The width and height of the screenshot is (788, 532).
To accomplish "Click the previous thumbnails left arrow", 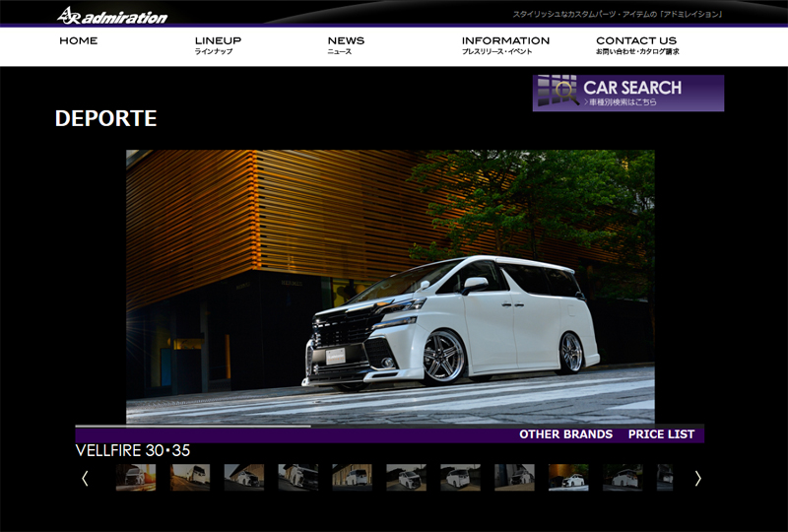I will (x=86, y=478).
